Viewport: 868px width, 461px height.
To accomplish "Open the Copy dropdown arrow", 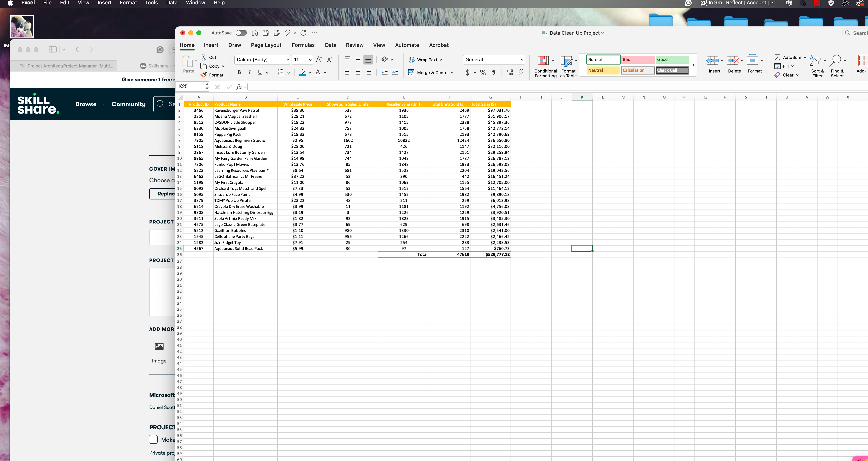I will (223, 66).
